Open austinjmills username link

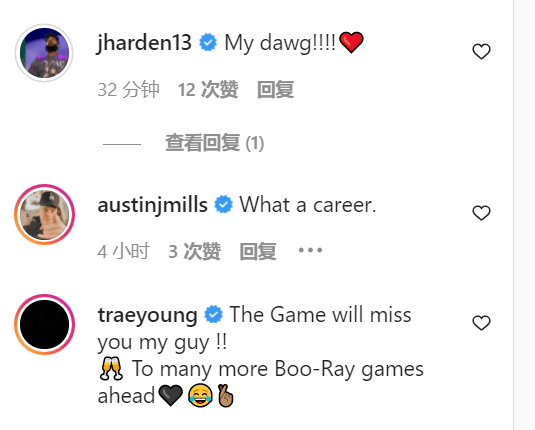click(x=153, y=205)
